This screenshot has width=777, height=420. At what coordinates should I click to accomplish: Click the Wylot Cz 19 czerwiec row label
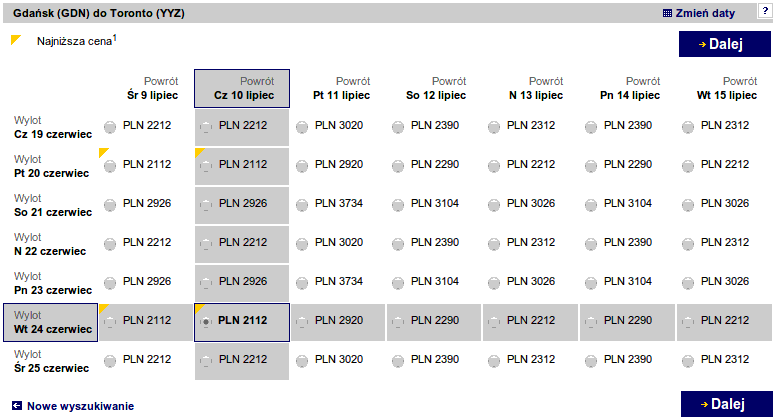(x=53, y=127)
